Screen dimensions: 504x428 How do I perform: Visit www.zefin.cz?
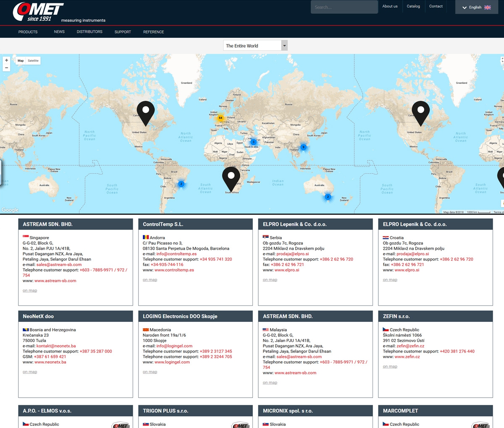[407, 357]
